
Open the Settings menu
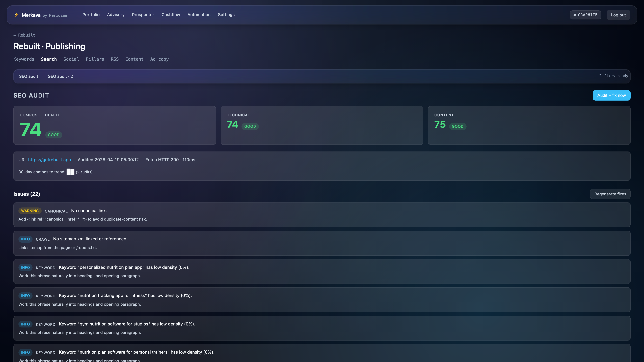click(226, 15)
